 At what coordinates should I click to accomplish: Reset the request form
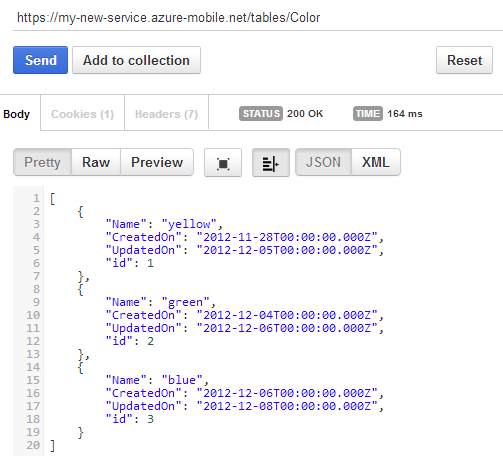coord(464,60)
